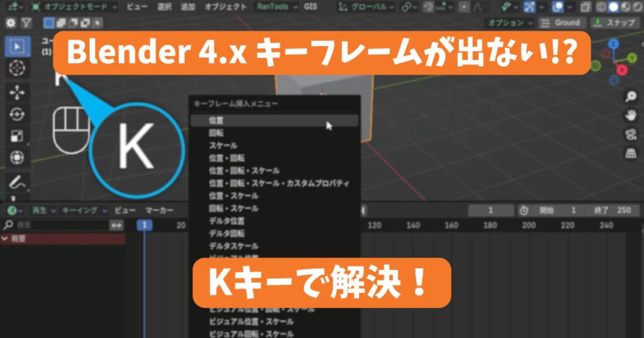
Task: Toggle viewport overlays
Action: [557, 7]
